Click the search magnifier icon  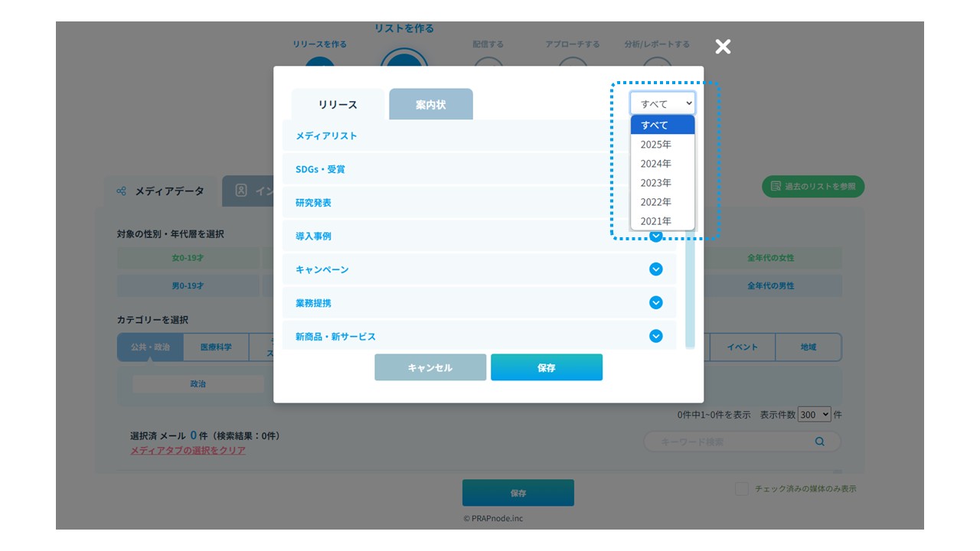tap(820, 442)
